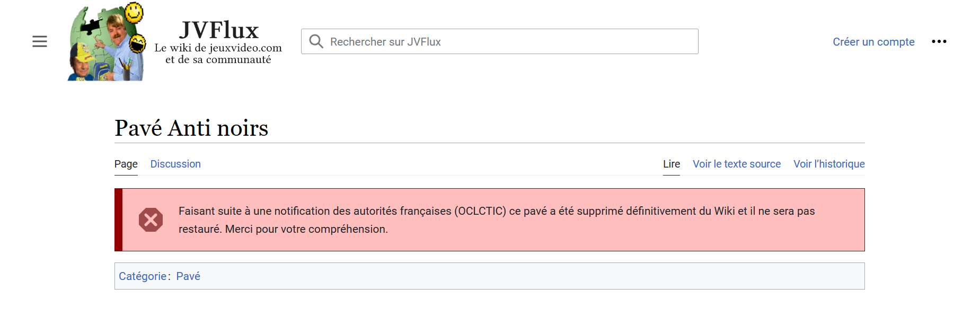Click empty area of the category box
Screen dimensions: 980x324
(x=530, y=276)
